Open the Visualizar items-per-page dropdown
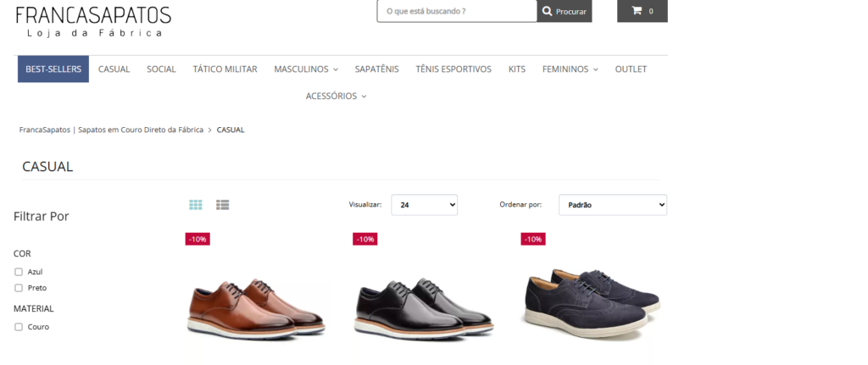 (424, 205)
